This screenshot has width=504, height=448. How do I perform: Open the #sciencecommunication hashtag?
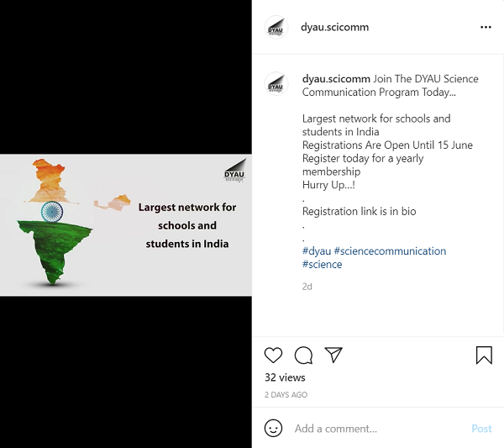point(391,251)
